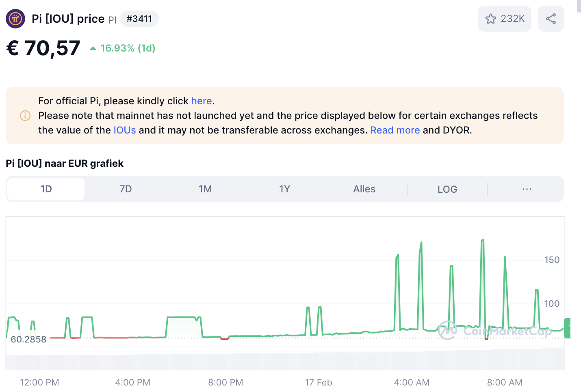Select the 7D chart tab
Image resolution: width=581 pixels, height=392 pixels.
[x=126, y=189]
